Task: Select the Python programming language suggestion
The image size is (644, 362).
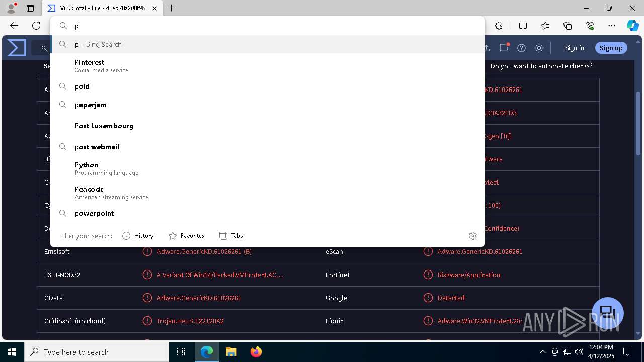Action: [267, 168]
